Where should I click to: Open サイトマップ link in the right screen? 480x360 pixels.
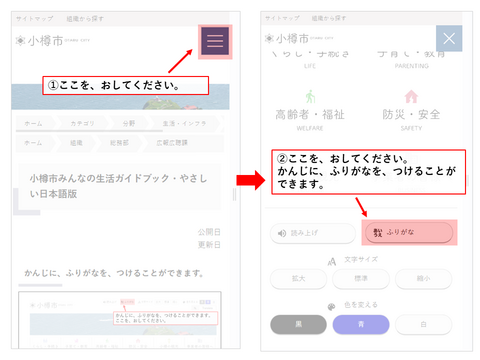282,18
